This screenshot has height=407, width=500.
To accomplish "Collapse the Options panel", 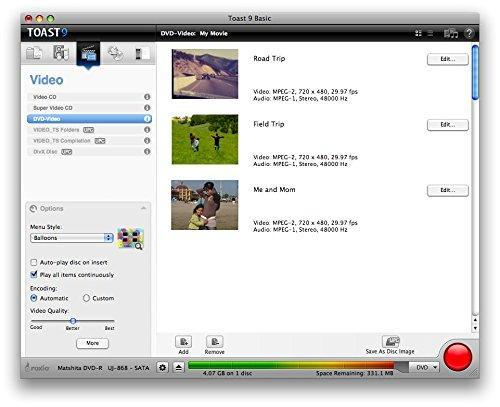I will click(144, 208).
